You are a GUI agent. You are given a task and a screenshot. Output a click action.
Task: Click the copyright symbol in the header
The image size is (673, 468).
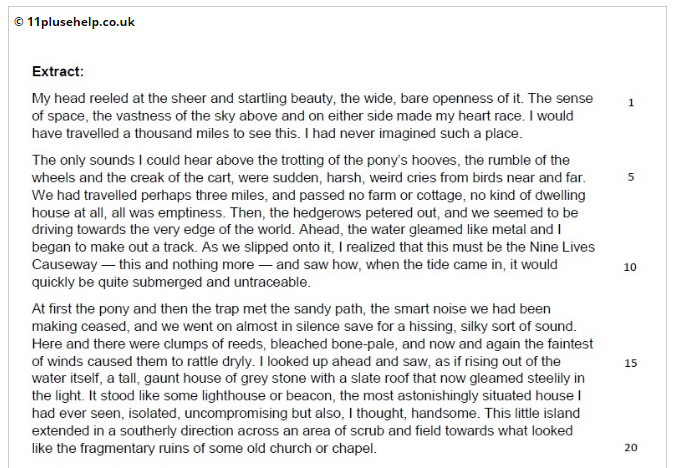click(18, 22)
